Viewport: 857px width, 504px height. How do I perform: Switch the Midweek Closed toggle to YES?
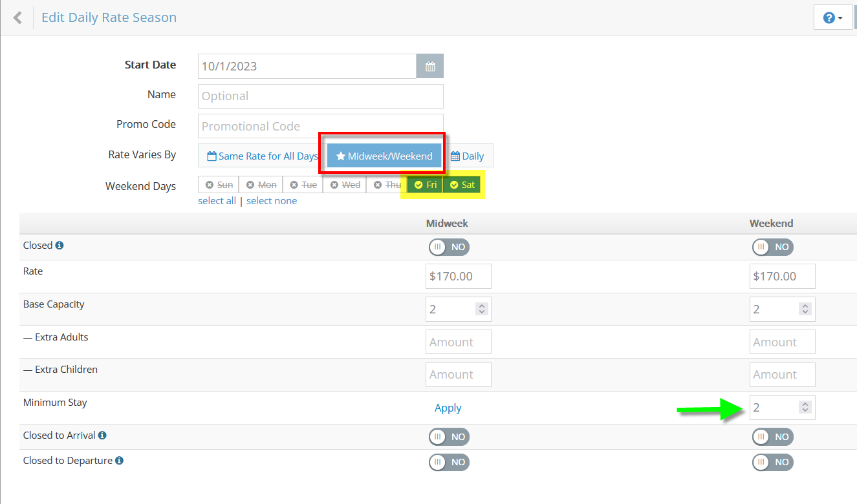(449, 247)
